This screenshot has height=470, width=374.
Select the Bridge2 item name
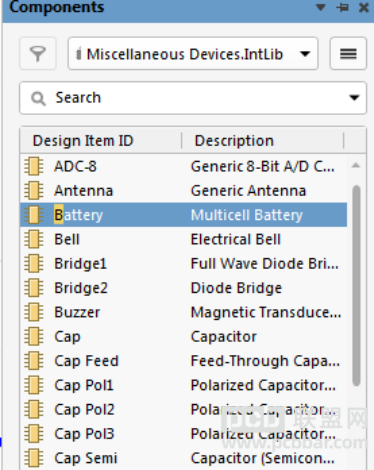point(81,288)
